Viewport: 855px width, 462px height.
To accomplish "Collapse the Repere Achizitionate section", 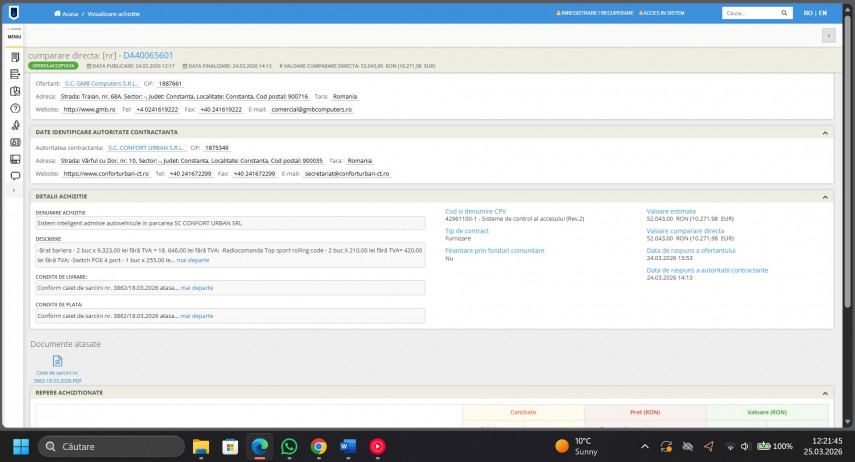I will click(x=825, y=393).
